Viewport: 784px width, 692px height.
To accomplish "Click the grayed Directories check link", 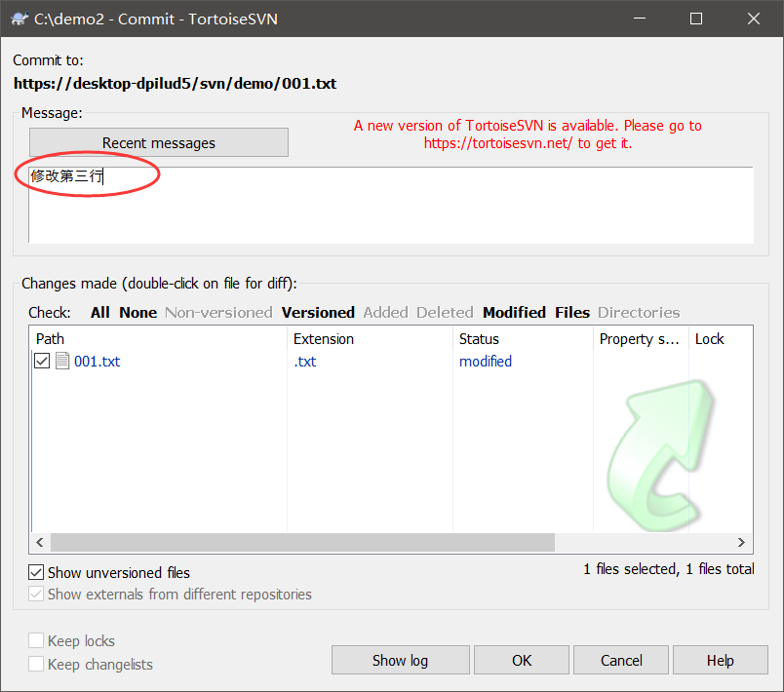I will pyautogui.click(x=639, y=312).
